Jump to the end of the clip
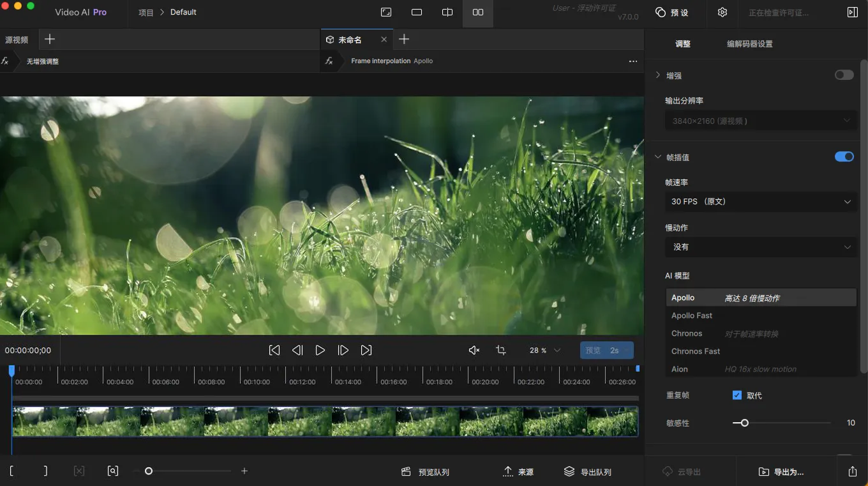 coord(366,350)
